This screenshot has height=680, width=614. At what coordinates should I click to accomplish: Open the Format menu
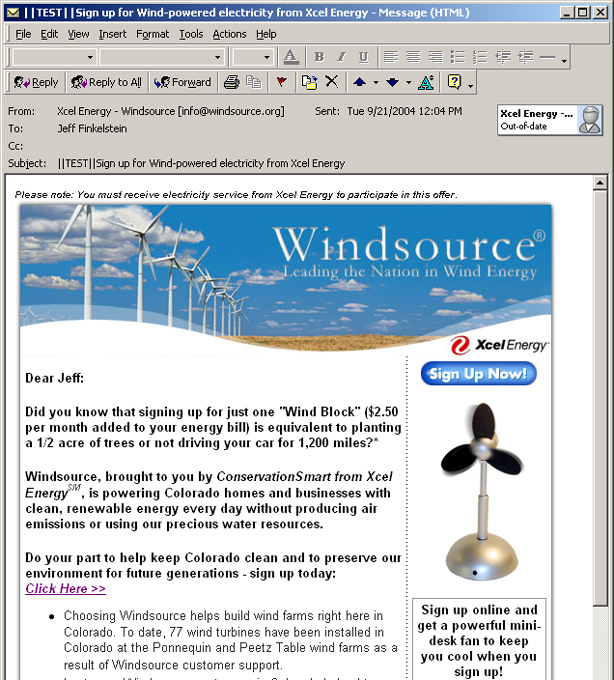(x=152, y=34)
